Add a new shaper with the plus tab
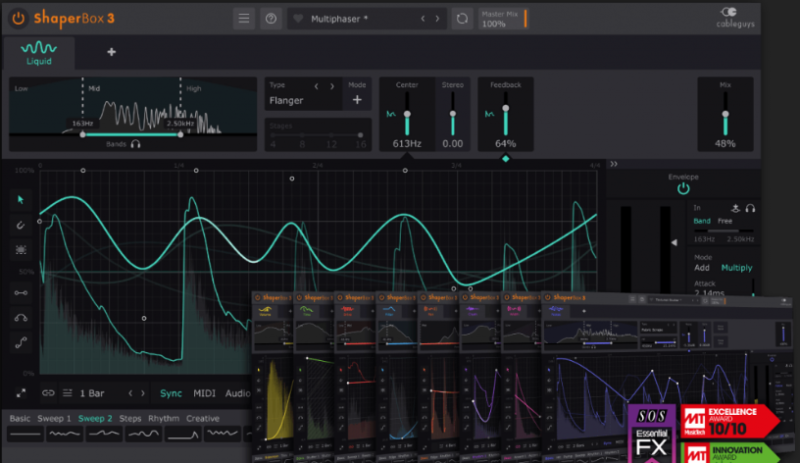Viewport: 800px width, 463px height. point(111,52)
